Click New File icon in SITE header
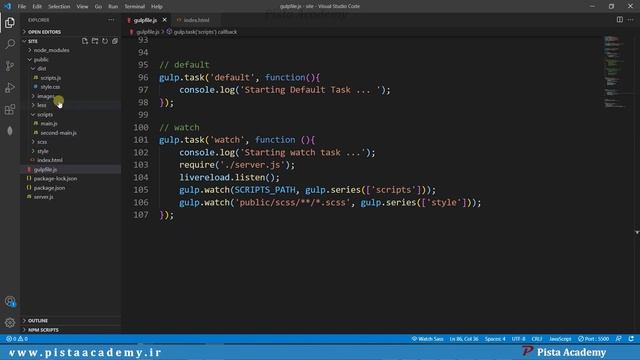Image resolution: width=640 pixels, height=360 pixels. coord(84,41)
